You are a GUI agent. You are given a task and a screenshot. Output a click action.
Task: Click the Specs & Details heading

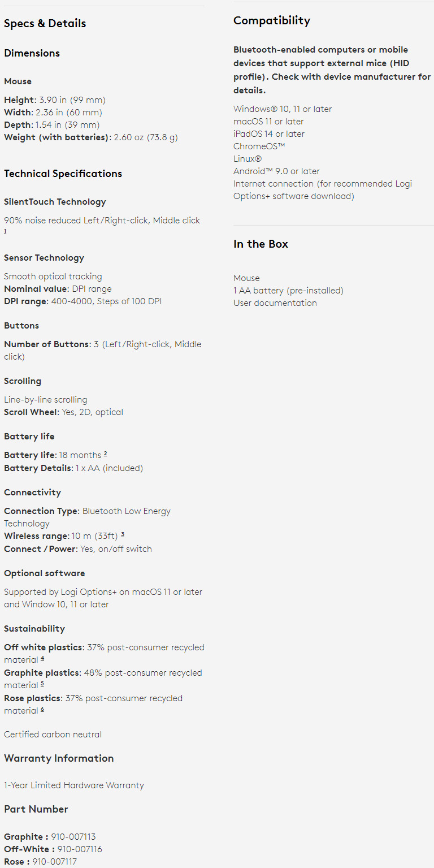coord(45,24)
